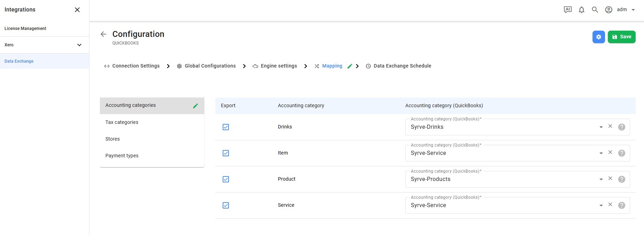Click the Drinks accounting category cell
Image resolution: width=644 pixels, height=236 pixels.
(x=285, y=127)
